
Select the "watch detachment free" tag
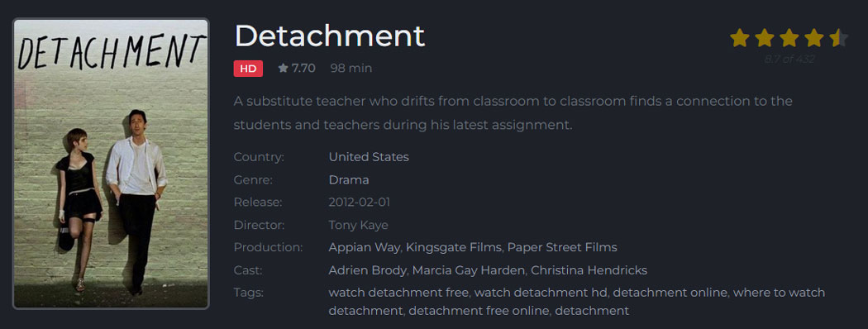tap(398, 292)
